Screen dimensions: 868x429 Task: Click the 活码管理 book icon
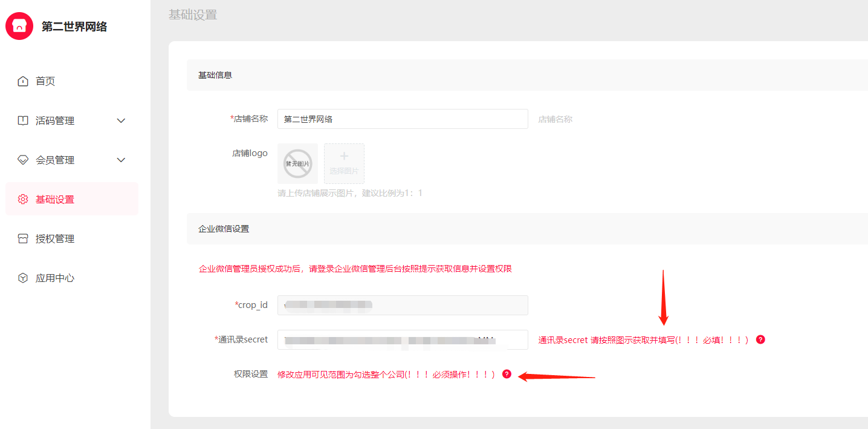pyautogui.click(x=23, y=120)
